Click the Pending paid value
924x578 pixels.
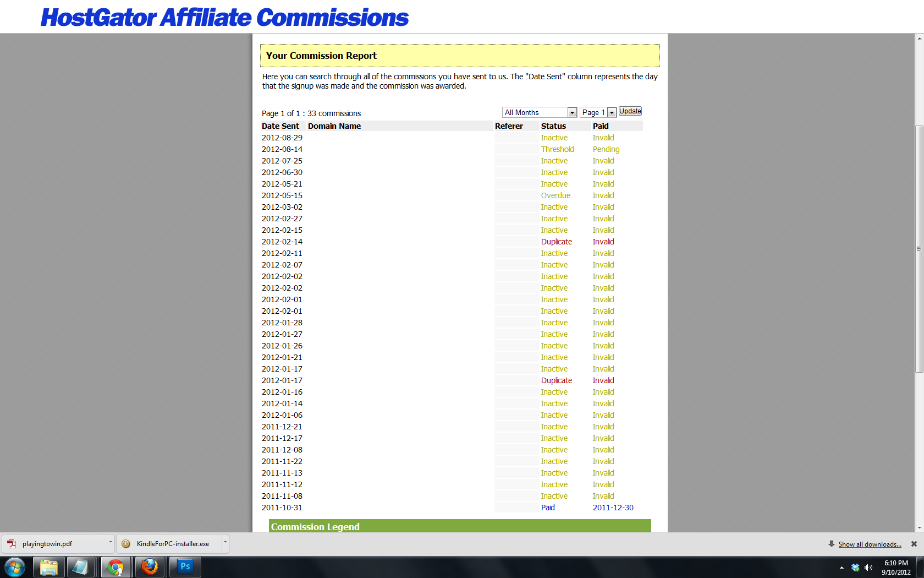[606, 149]
